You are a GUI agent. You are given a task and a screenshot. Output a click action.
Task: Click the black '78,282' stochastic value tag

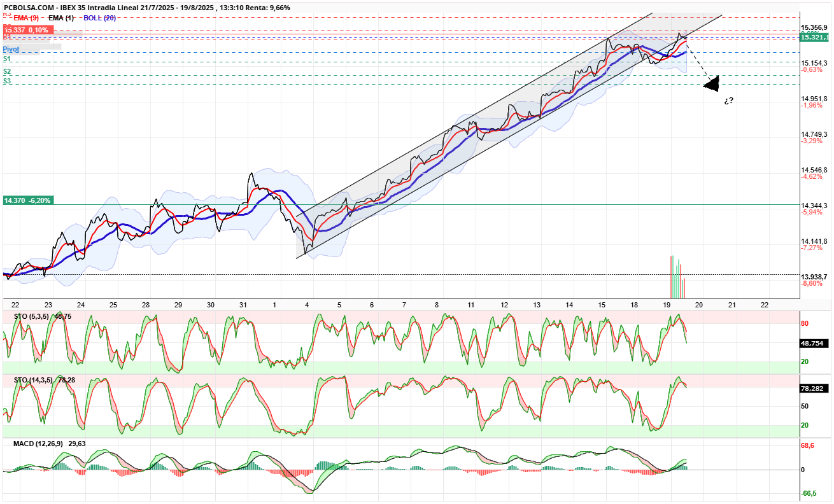[814, 388]
